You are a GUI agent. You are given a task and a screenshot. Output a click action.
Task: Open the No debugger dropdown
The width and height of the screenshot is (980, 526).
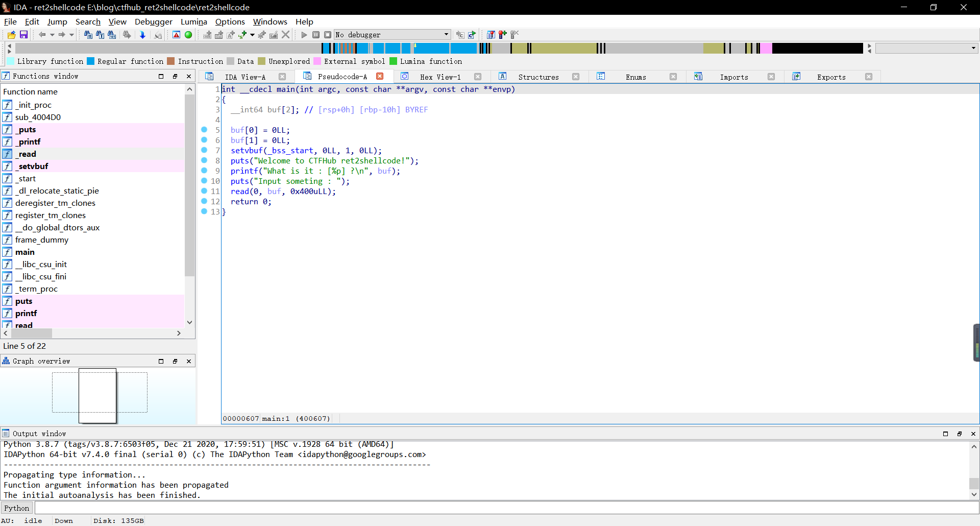coord(393,35)
